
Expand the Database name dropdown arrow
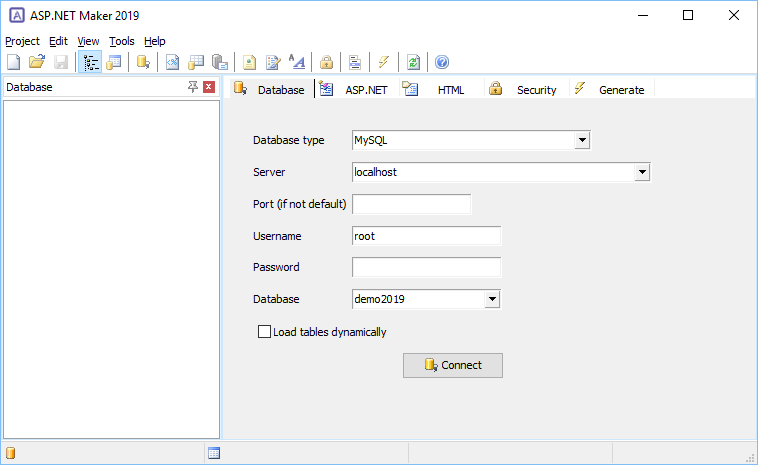click(x=492, y=299)
